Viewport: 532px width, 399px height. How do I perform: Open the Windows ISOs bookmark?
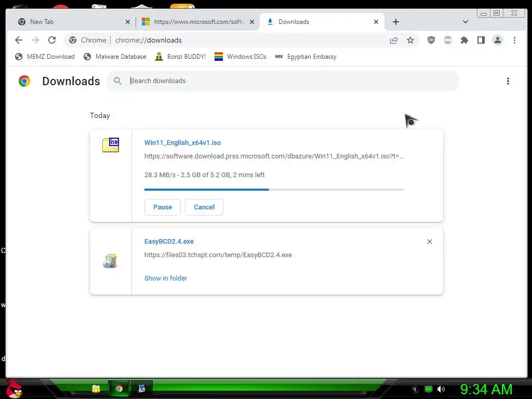tap(241, 57)
